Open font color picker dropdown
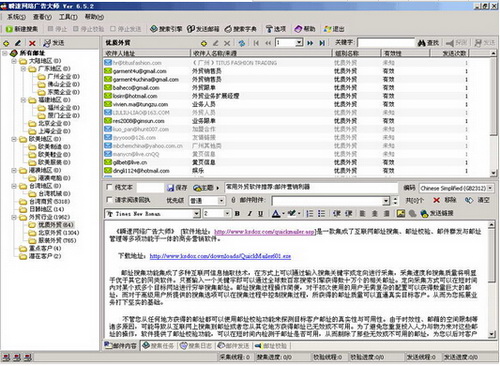 point(283,213)
